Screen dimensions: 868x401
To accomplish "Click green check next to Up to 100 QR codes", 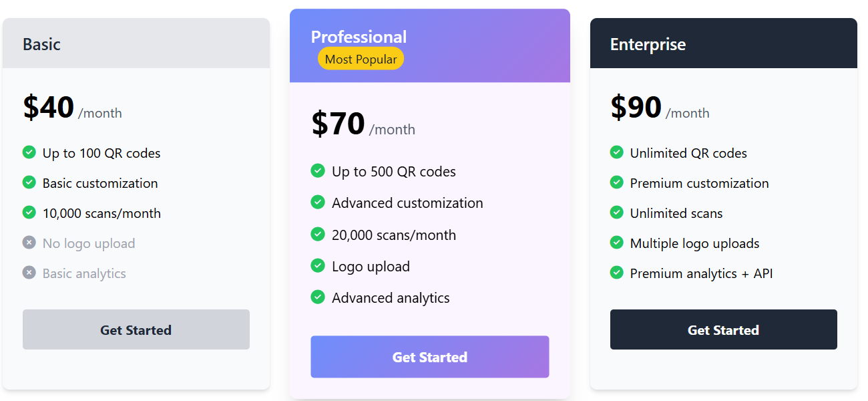I will (x=29, y=152).
